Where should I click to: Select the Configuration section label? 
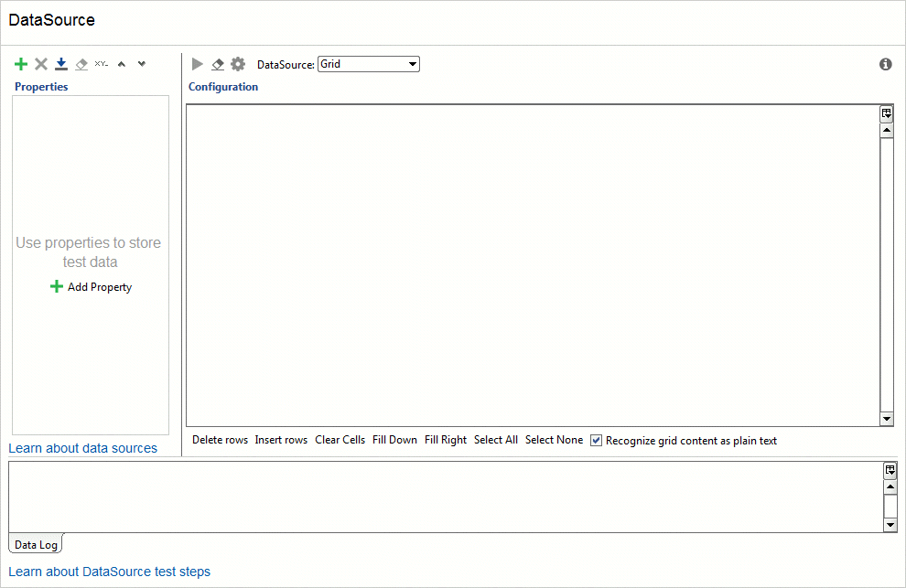point(222,86)
